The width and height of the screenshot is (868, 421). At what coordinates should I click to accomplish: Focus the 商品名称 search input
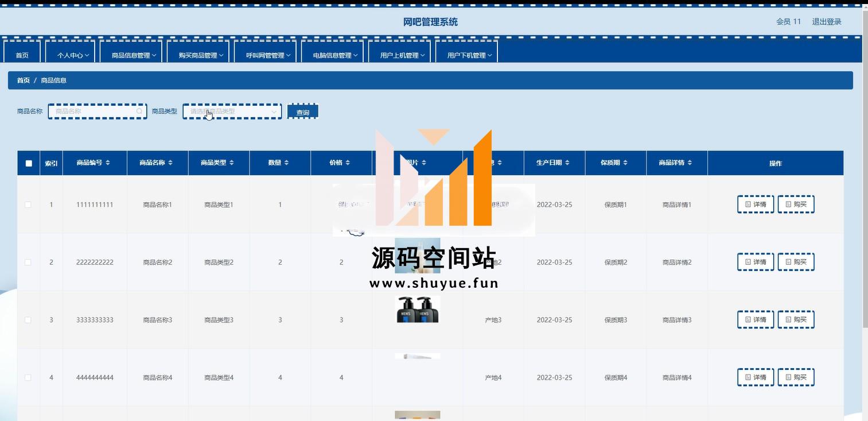98,111
